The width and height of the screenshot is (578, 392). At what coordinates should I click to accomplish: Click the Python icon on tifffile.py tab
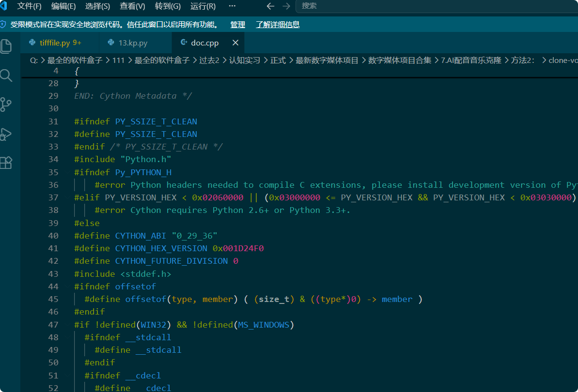click(32, 43)
